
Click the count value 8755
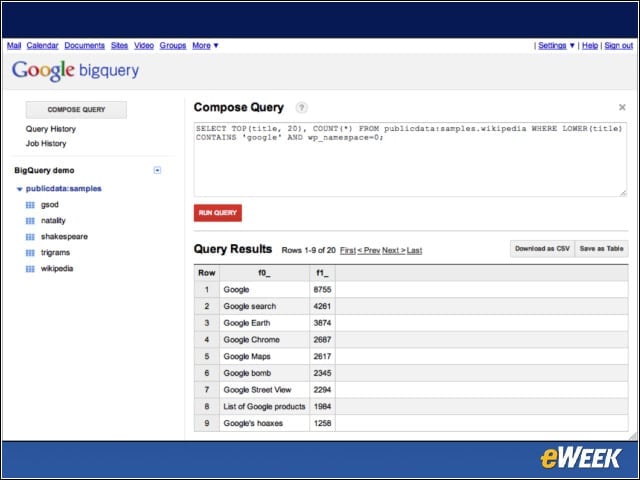[322, 289]
